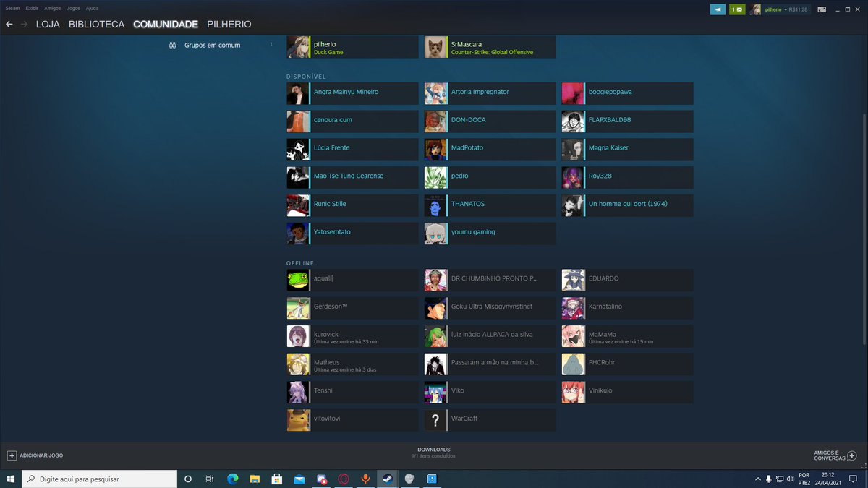This screenshot has height=488, width=868.
Task: Open the WarCraft question-mark avatar
Action: pos(435,420)
